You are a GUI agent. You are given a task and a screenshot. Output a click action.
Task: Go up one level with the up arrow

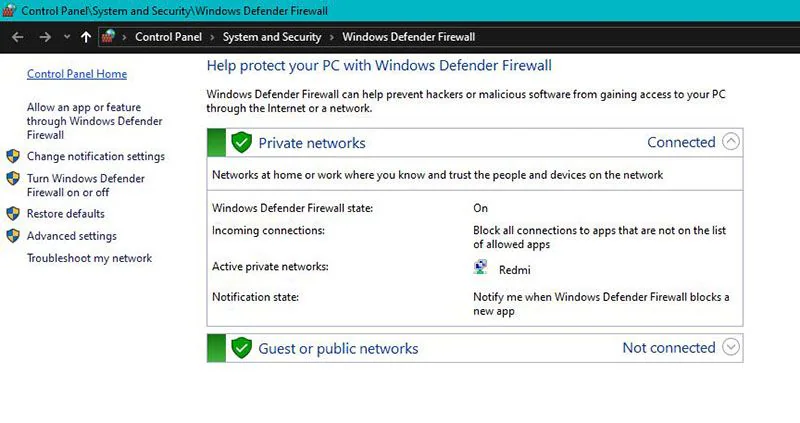click(x=86, y=37)
